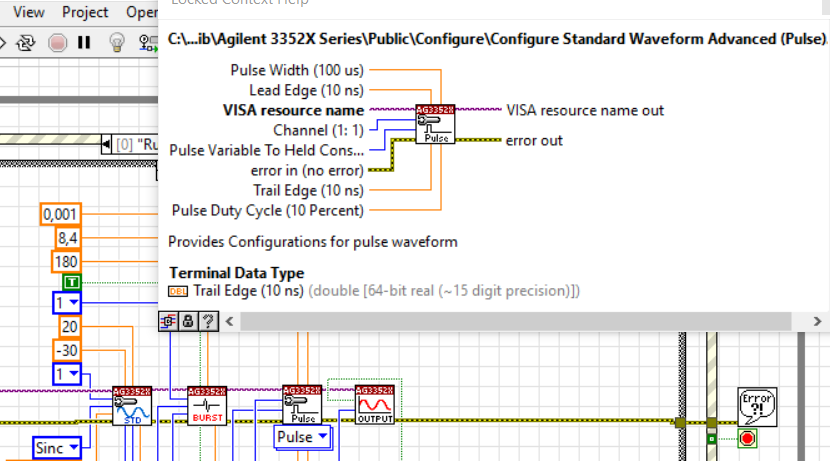Click the Pulse Width (100 us) label

pyautogui.click(x=297, y=70)
